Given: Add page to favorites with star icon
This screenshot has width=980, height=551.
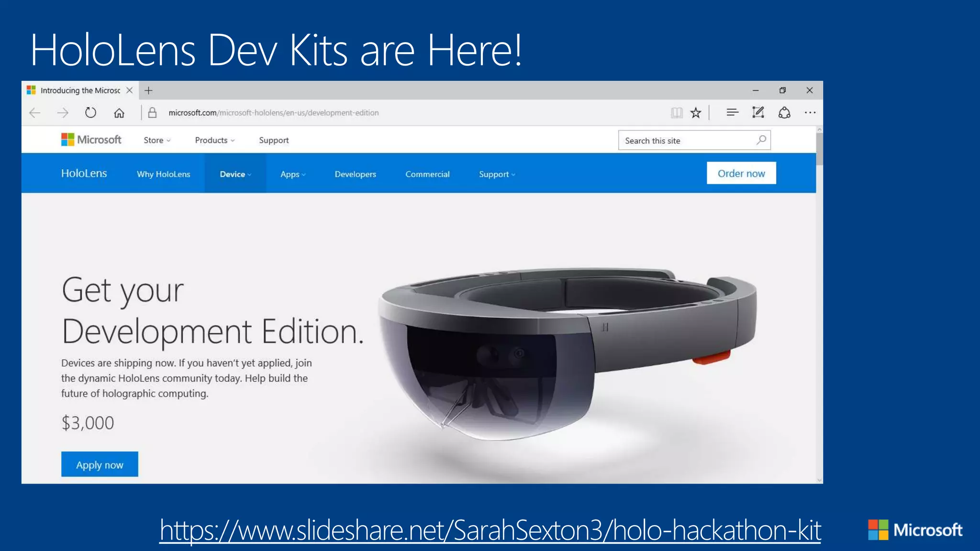Looking at the screenshot, I should point(696,113).
